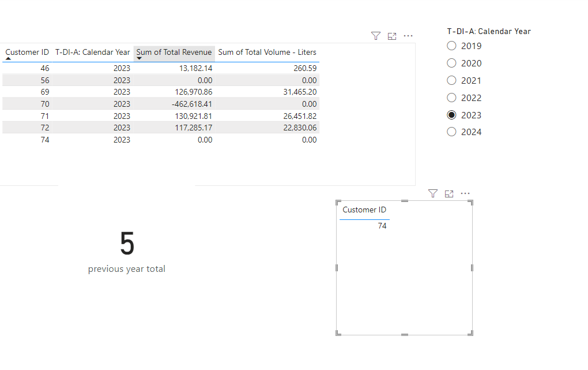The image size is (588, 370).
Task: Click volume value 26,451.82
Action: pos(300,116)
